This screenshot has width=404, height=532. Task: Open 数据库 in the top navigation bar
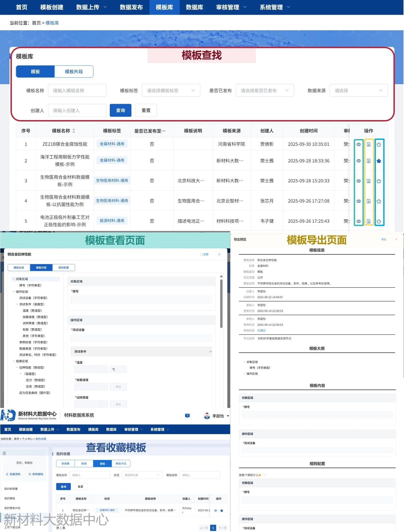point(194,7)
